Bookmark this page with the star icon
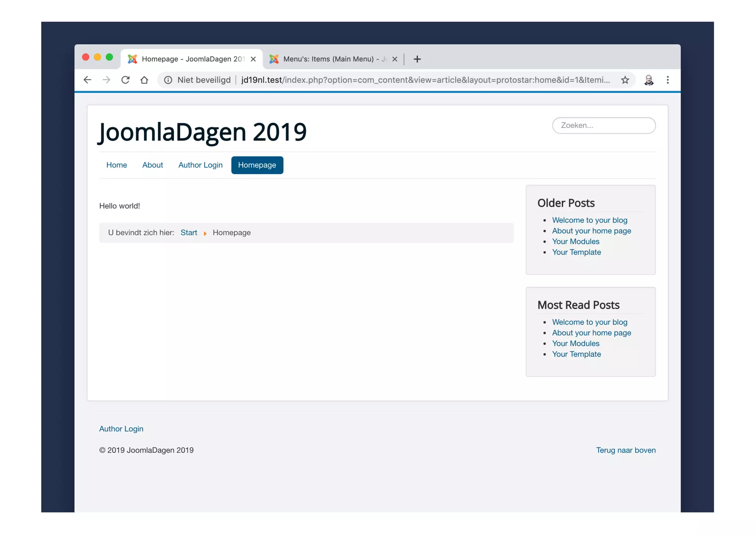 tap(625, 80)
